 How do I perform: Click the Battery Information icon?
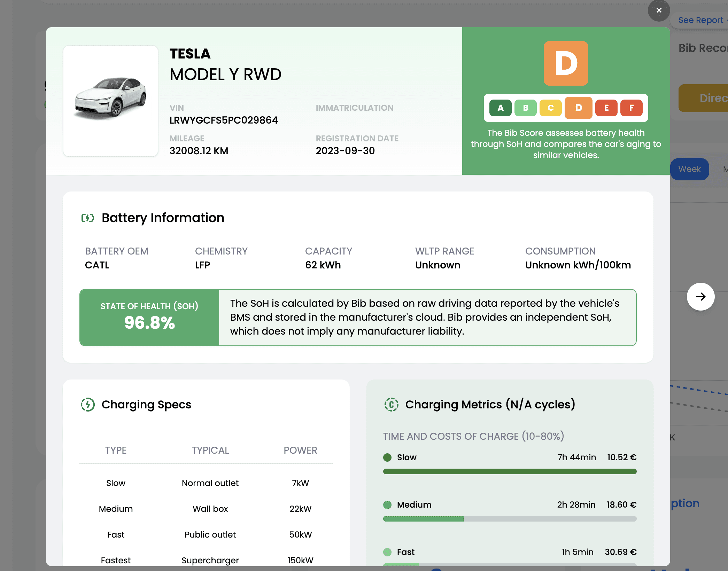(x=88, y=218)
